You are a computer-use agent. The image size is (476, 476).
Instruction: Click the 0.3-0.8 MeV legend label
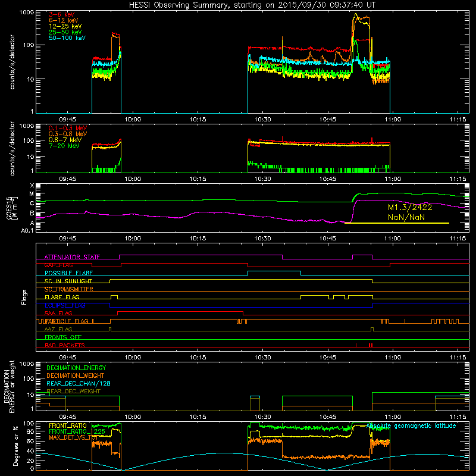[68, 134]
